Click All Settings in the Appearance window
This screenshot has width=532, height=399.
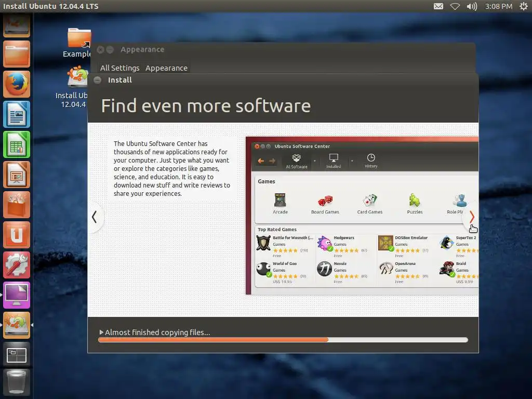(120, 68)
